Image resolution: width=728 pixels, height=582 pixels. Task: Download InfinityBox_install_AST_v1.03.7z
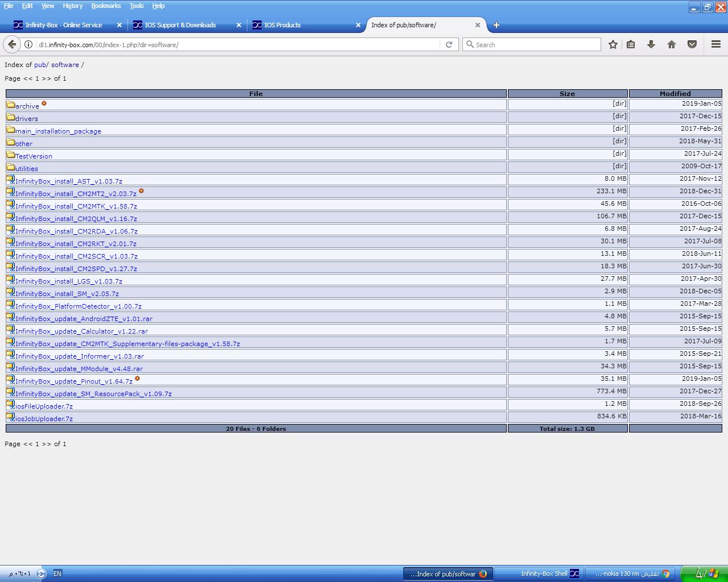(69, 181)
